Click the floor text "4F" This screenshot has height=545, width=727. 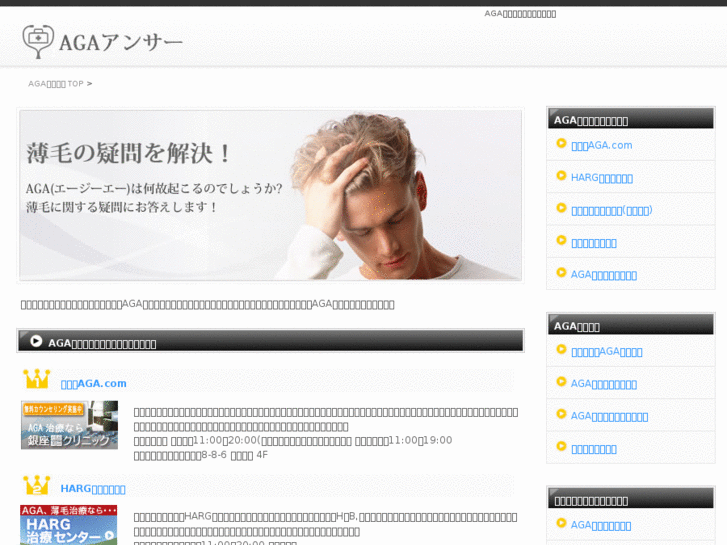(262, 455)
